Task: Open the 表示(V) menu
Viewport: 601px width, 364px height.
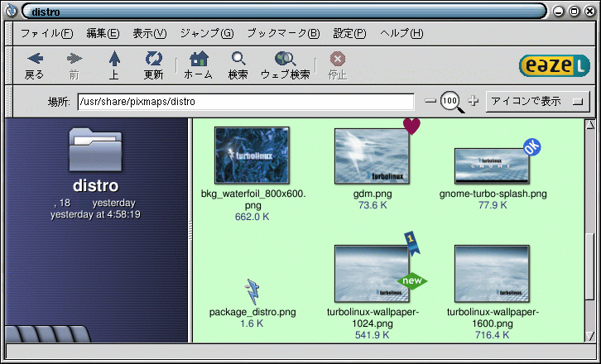Action: coord(150,34)
